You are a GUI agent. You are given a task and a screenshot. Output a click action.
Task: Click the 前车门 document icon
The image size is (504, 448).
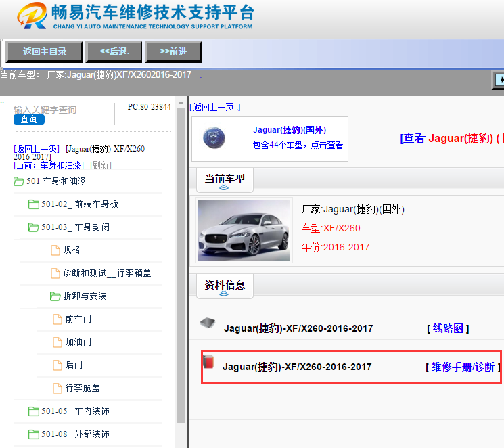(58, 319)
